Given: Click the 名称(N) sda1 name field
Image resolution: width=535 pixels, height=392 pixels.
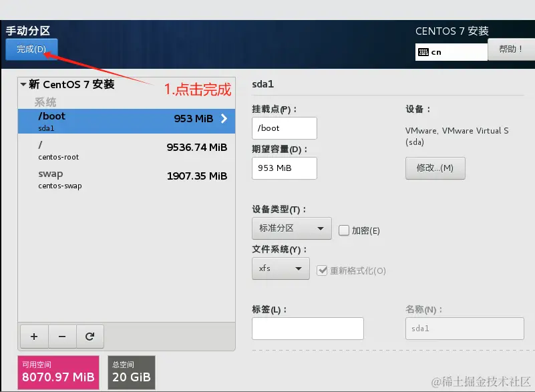Looking at the screenshot, I should tap(464, 329).
